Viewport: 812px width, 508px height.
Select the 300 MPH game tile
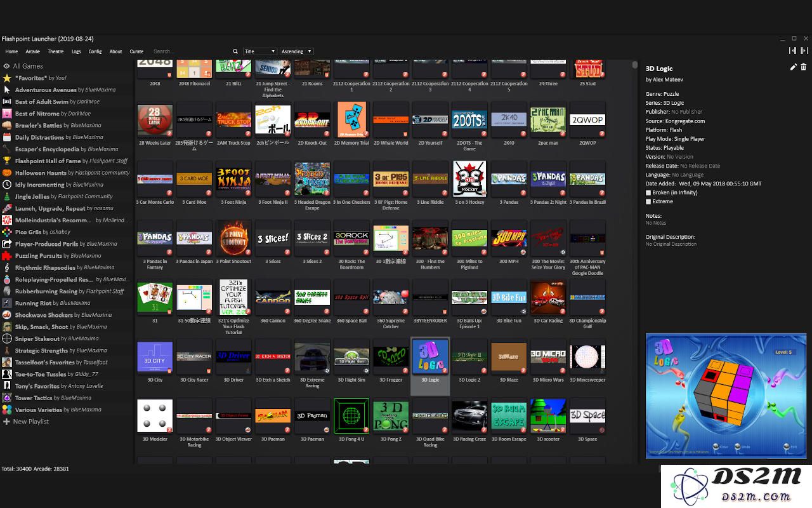coord(509,243)
